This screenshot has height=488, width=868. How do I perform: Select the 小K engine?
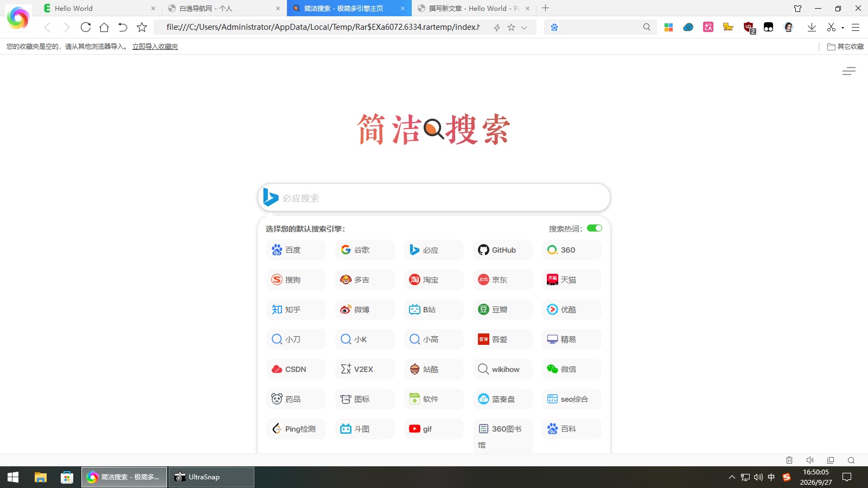(x=365, y=339)
